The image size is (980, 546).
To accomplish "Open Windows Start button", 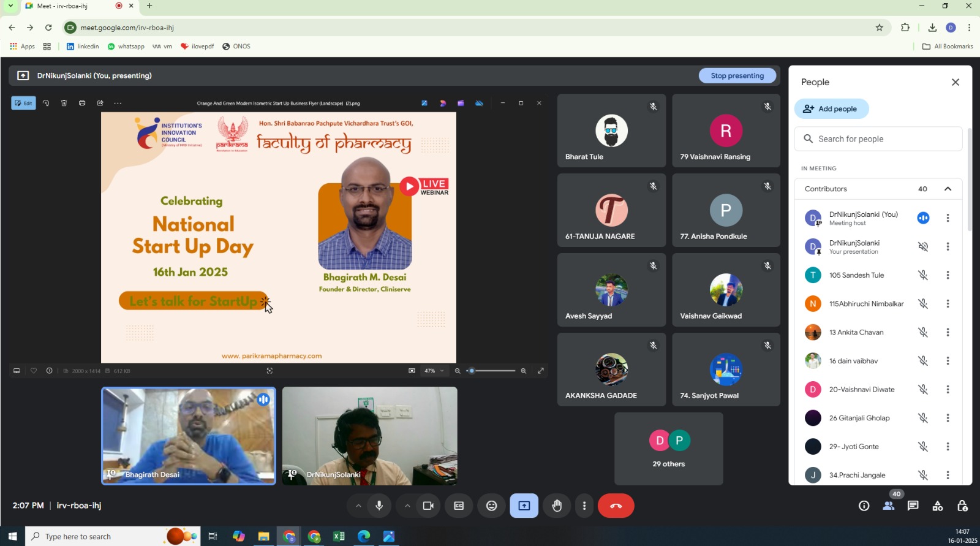I will (x=12, y=536).
